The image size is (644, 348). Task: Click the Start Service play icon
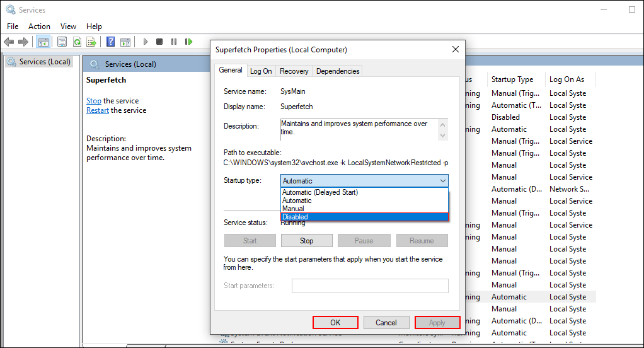[x=146, y=42]
